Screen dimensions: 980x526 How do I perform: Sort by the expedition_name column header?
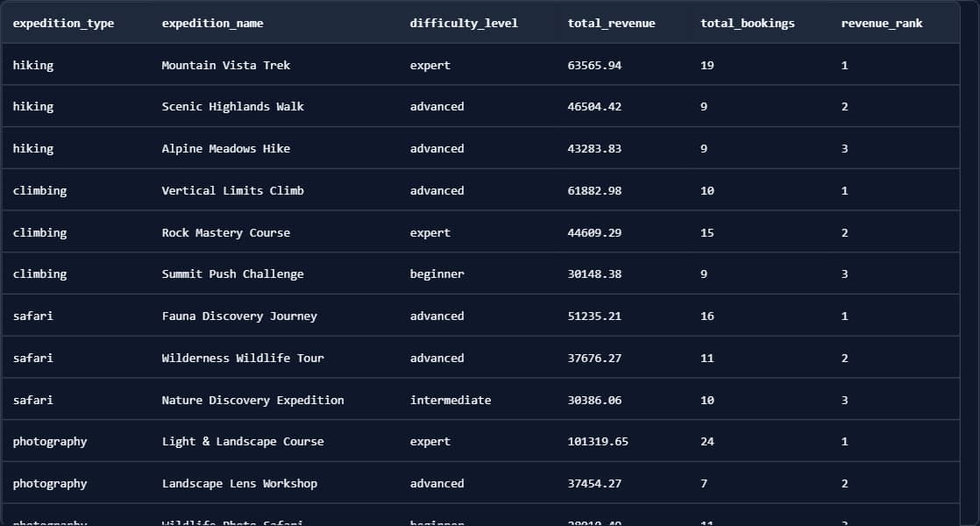coord(212,24)
